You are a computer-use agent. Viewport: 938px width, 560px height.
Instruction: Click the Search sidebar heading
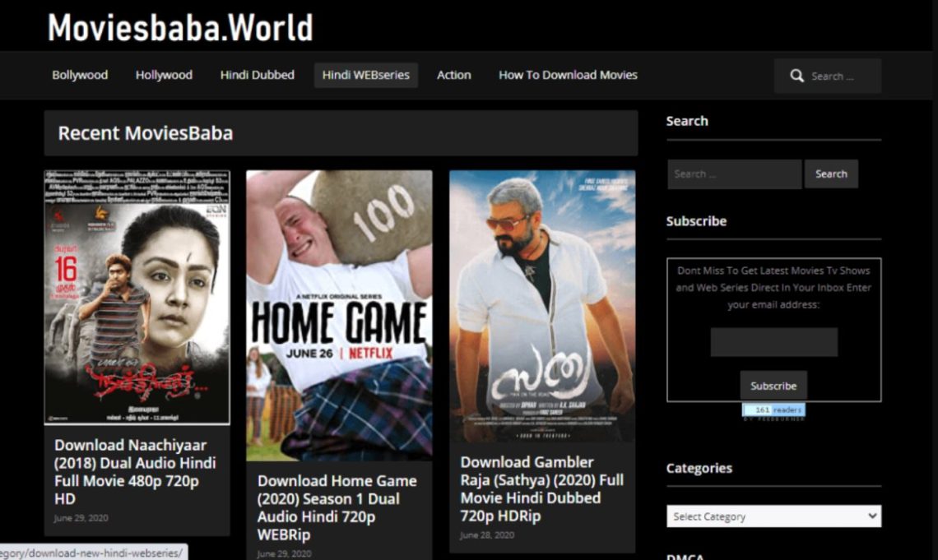[687, 121]
